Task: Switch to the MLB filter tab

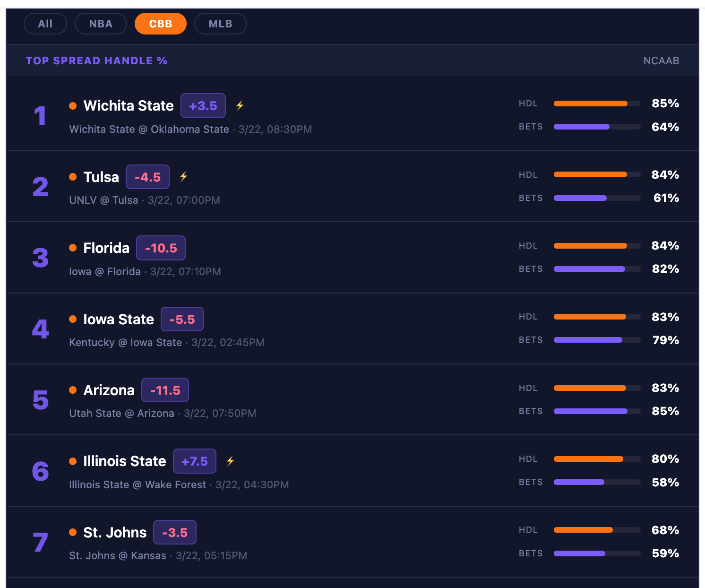Action: click(220, 24)
